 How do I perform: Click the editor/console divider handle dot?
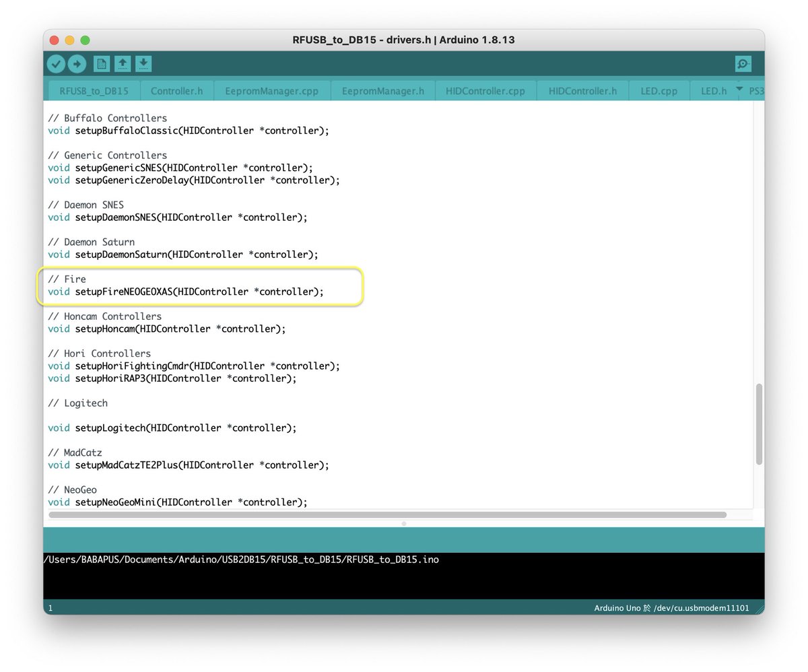404,523
